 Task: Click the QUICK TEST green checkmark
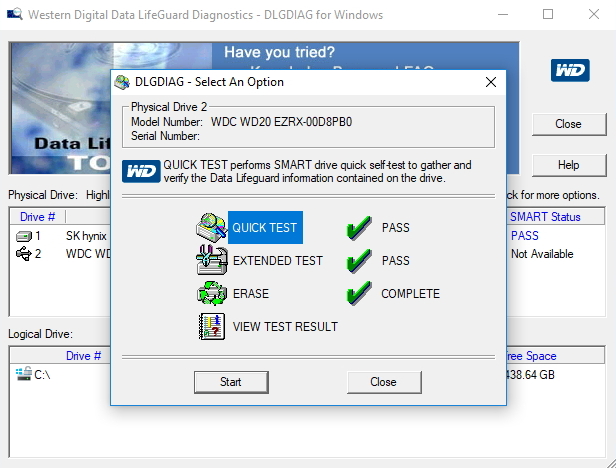point(359,228)
